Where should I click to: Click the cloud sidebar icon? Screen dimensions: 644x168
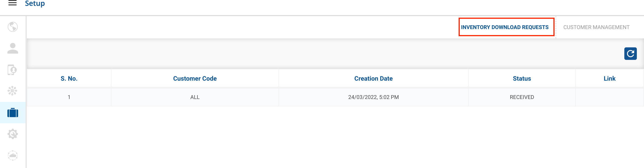(13, 155)
